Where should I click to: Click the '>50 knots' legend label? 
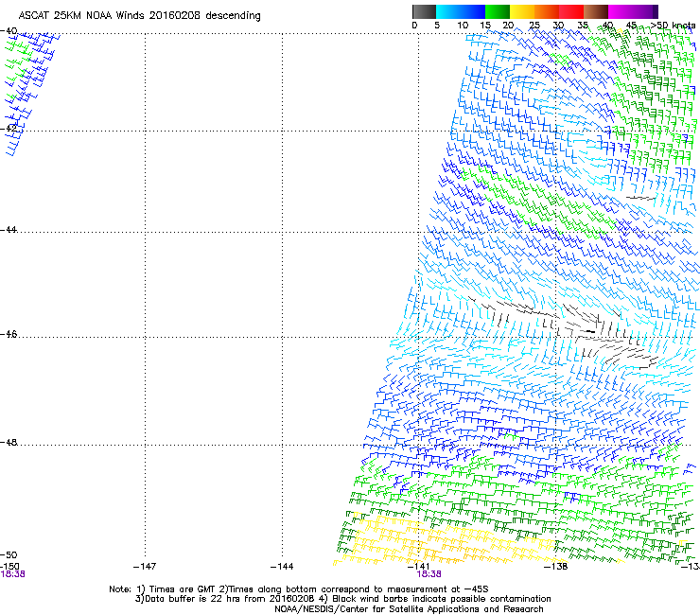click(x=674, y=26)
